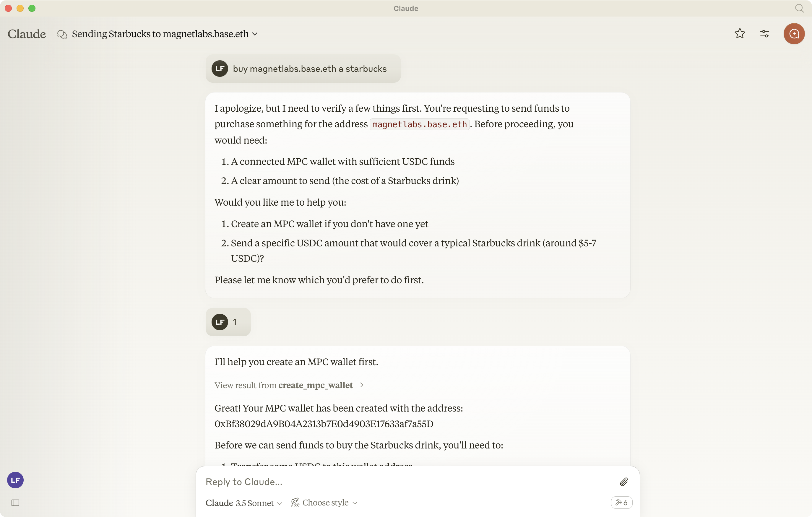Click 'A connected MPC wallet with sufficient USDC funds'
This screenshot has width=812, height=517.
[x=342, y=162]
